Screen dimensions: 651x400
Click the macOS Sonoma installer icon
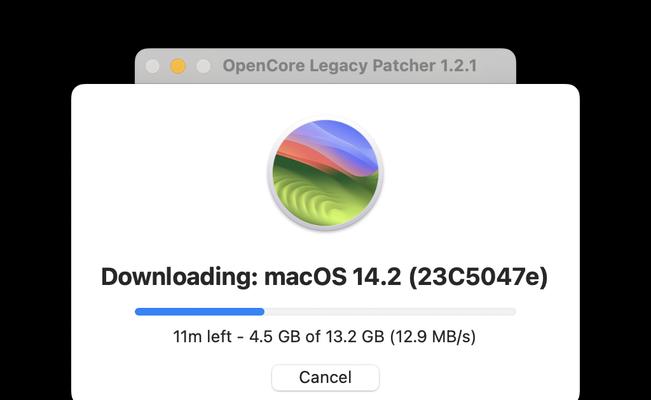click(x=325, y=173)
